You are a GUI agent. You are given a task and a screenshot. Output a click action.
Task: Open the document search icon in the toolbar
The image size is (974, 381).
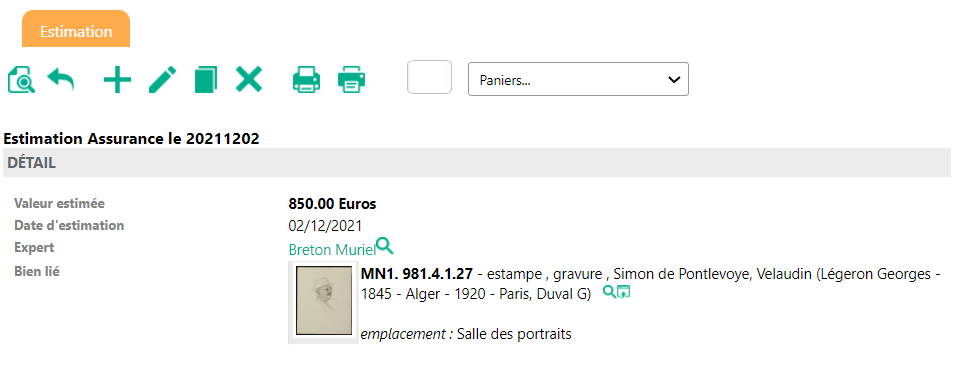pyautogui.click(x=21, y=80)
